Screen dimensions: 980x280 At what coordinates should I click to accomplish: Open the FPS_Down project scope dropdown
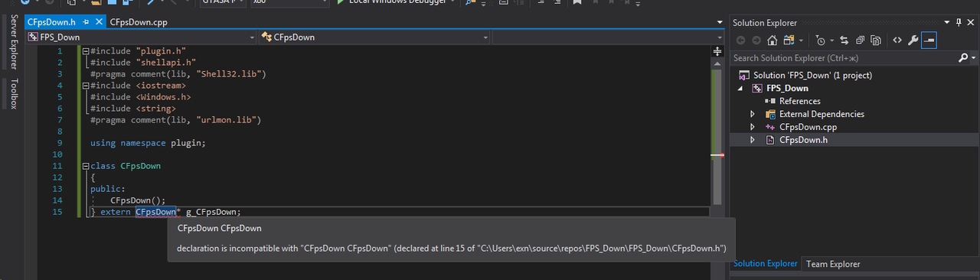pos(253,37)
